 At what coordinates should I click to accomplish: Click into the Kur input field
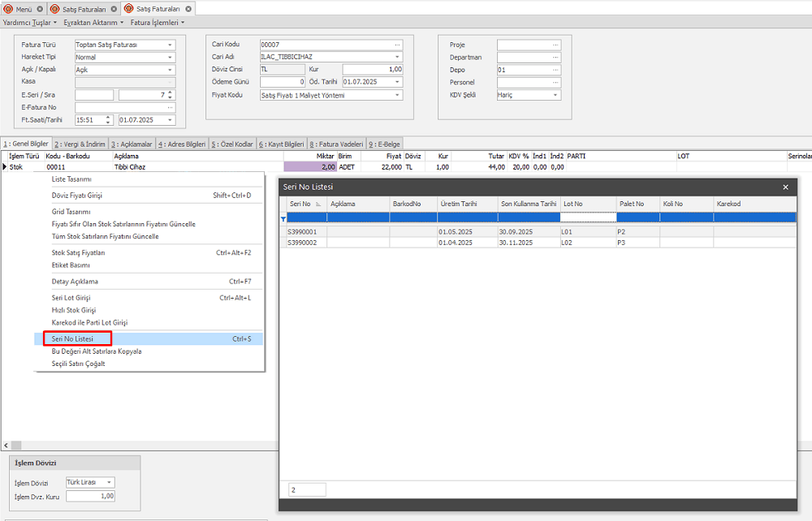click(371, 70)
